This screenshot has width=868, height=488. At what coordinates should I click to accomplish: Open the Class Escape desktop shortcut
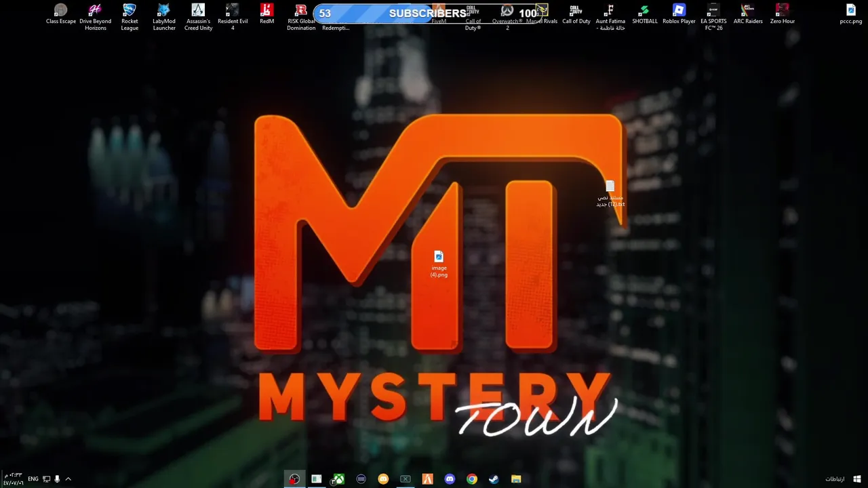pyautogui.click(x=61, y=14)
